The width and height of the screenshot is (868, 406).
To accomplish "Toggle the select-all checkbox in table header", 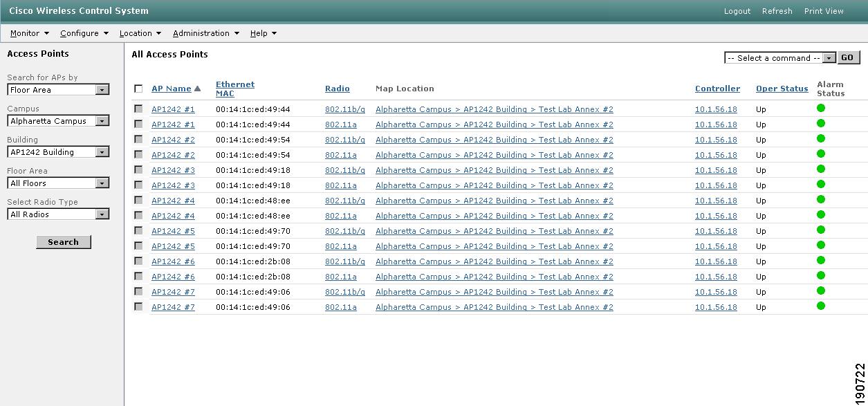I will [138, 89].
